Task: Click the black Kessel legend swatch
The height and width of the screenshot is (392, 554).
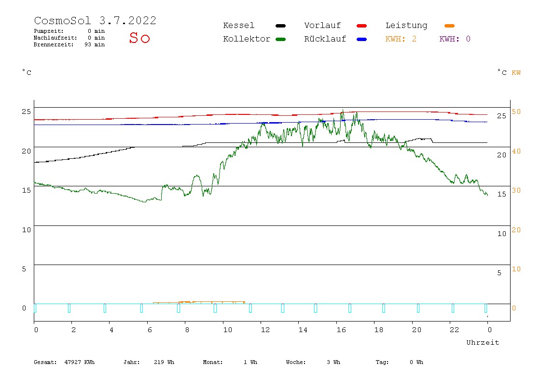Action: (280, 26)
